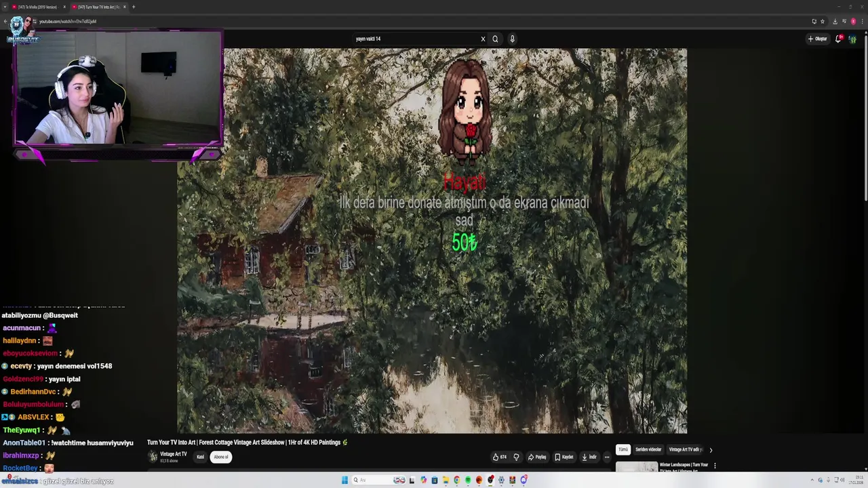Open the Winter Landscapes video title
This screenshot has width=868, height=488.
click(x=684, y=467)
